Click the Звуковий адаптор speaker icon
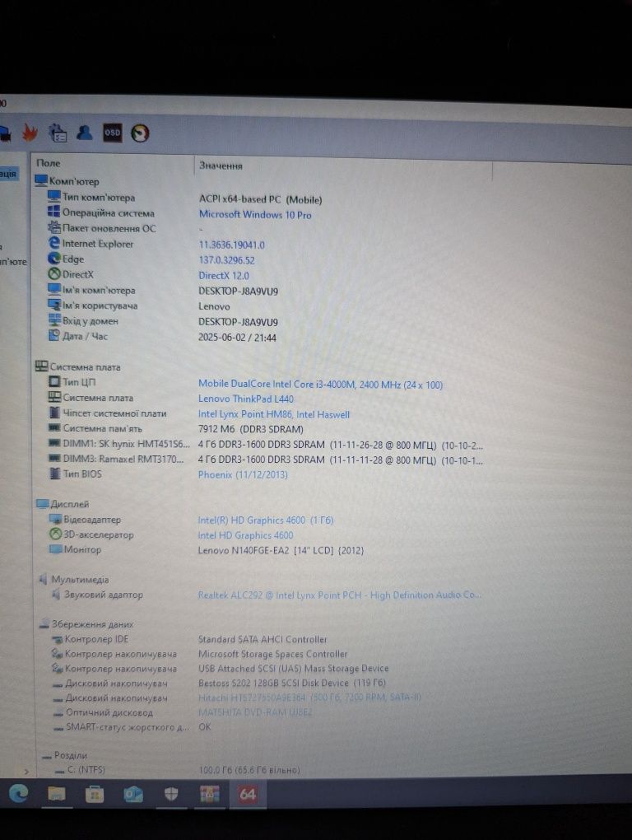This screenshot has width=632, height=840. tap(56, 594)
